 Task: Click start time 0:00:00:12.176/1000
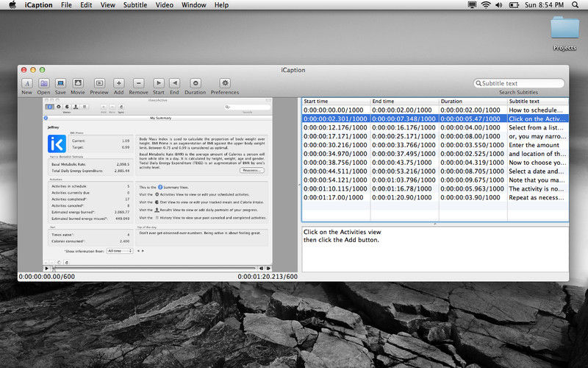tap(335, 127)
